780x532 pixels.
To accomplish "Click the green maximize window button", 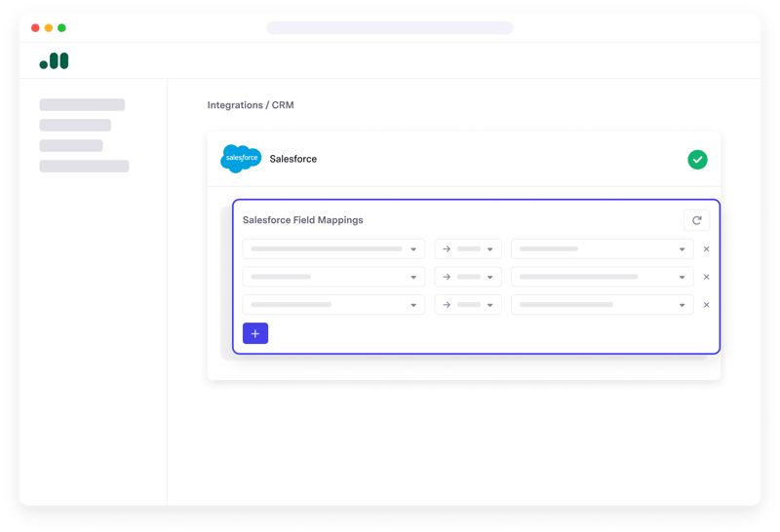I will click(x=61, y=28).
